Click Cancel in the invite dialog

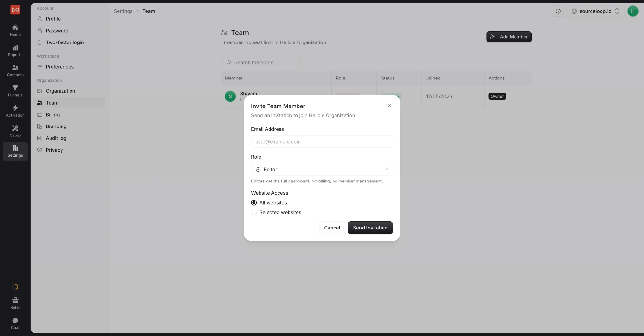click(x=332, y=228)
